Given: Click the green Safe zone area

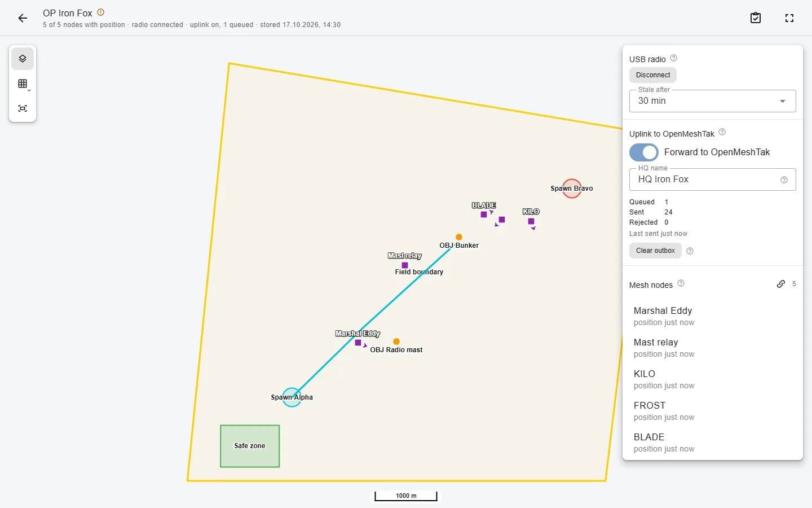Looking at the screenshot, I should click(250, 446).
